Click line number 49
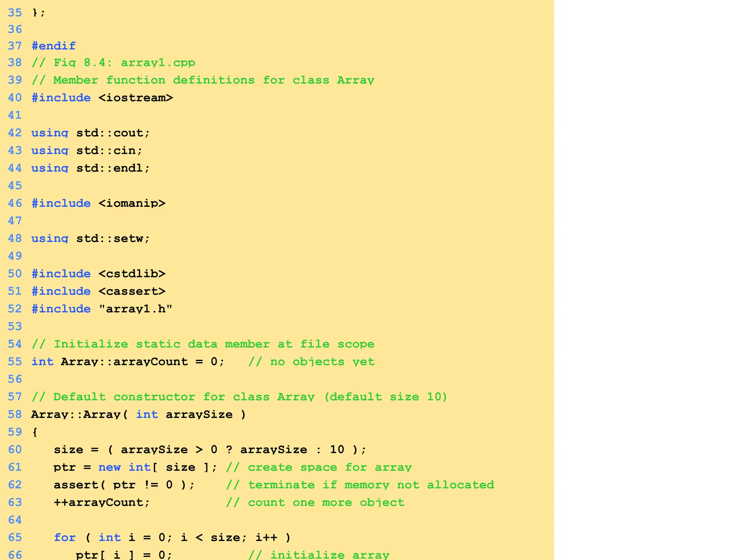Image resolution: width=747 pixels, height=560 pixels. 15,256
